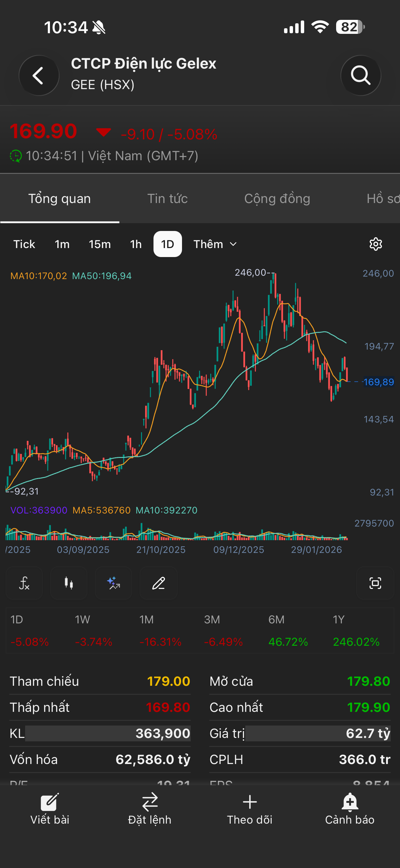Viewport: 400px width, 868px height.
Task: Tap the current price 169.90
Action: click(x=43, y=131)
